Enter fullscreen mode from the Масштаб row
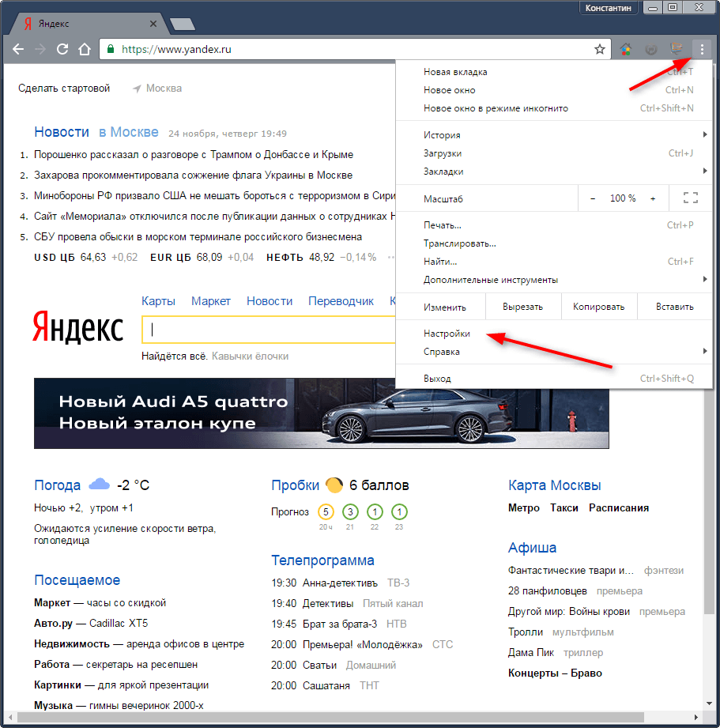The width and height of the screenshot is (720, 728). (x=689, y=198)
